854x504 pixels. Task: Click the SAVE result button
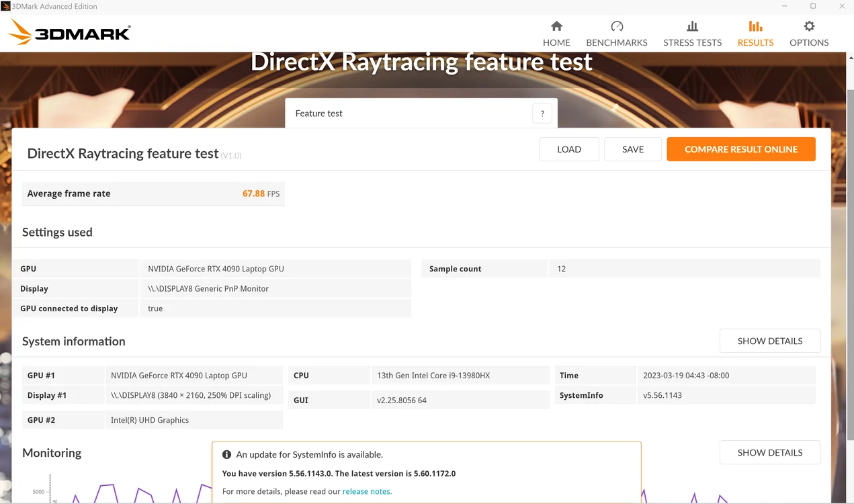[633, 149]
